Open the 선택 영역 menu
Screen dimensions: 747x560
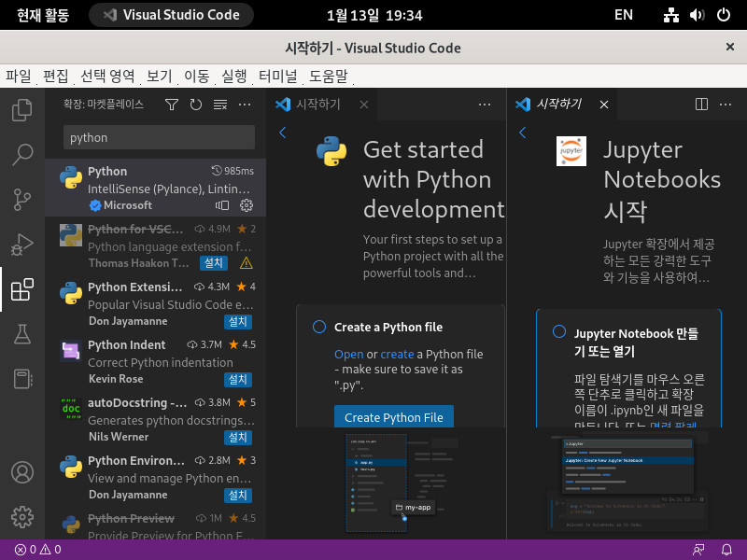[x=107, y=76]
